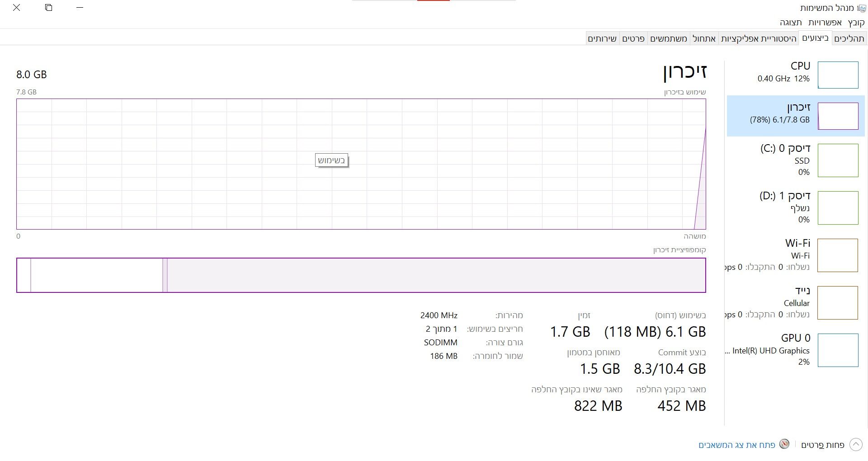Click the 1.5 GB cached value
Viewport: 868px width, 461px height.
tap(600, 369)
